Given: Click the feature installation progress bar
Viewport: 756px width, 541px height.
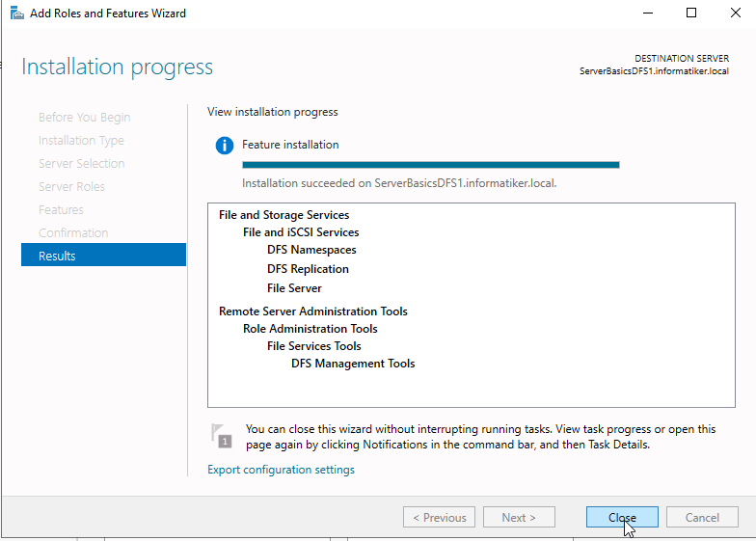Looking at the screenshot, I should tap(430, 165).
